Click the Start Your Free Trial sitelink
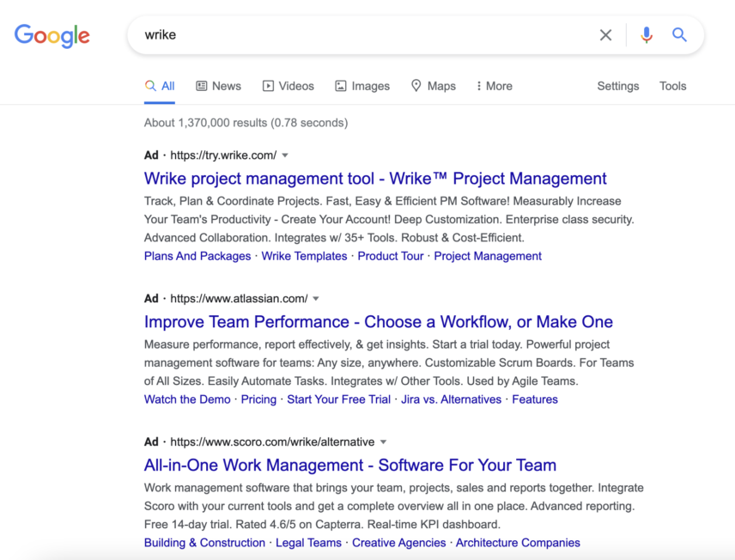Screen dimensions: 735x560 point(338,399)
